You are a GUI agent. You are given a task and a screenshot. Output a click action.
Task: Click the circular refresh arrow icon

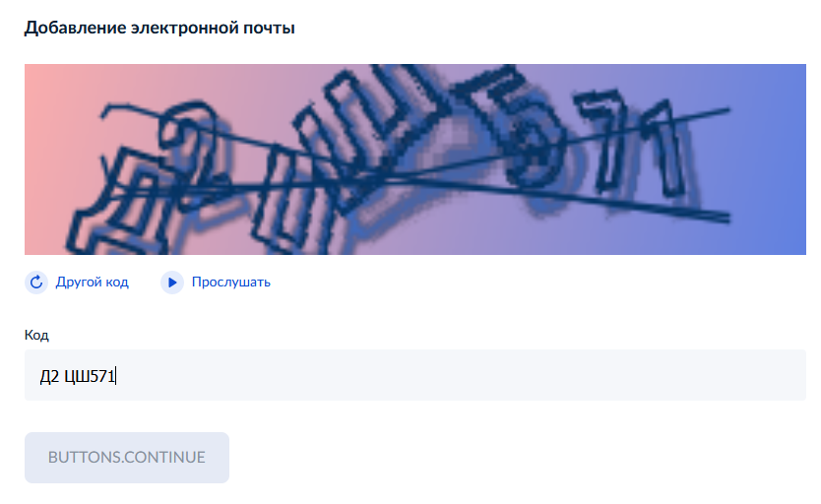pyautogui.click(x=36, y=283)
